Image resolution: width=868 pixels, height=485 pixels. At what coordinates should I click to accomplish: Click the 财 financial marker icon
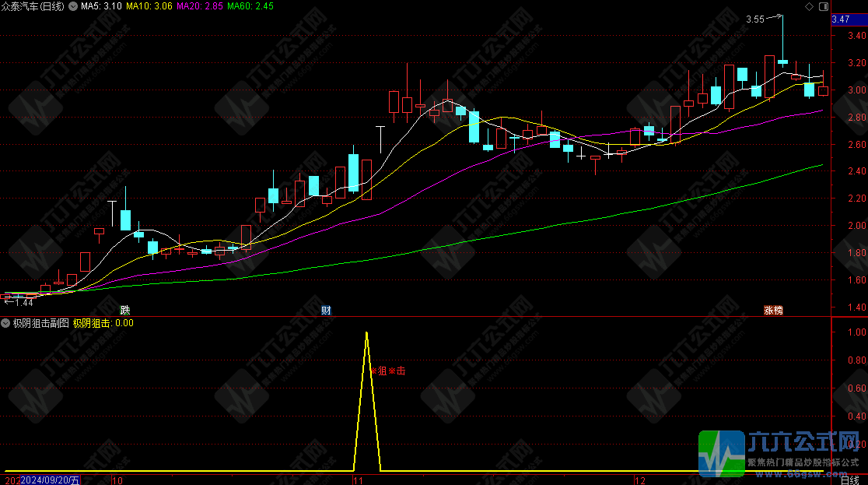click(x=327, y=310)
